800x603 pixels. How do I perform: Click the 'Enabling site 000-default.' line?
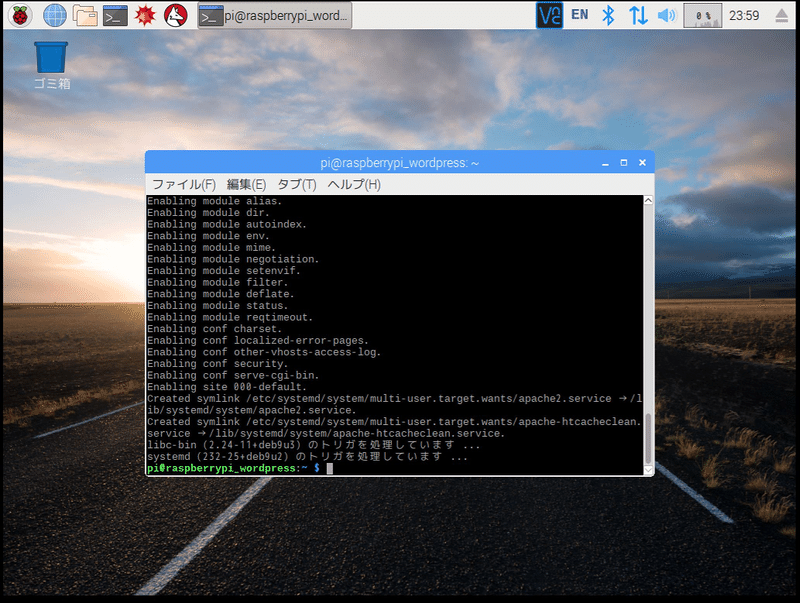pyautogui.click(x=227, y=387)
